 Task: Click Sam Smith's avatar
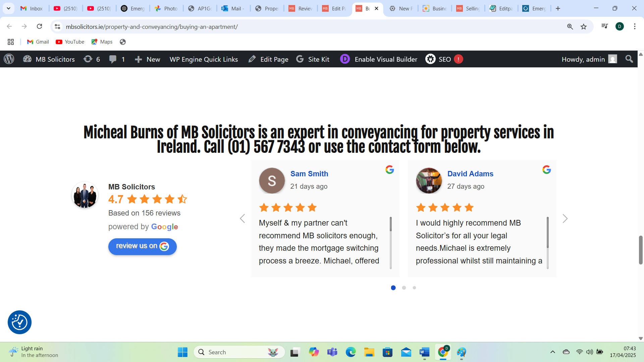(x=272, y=181)
